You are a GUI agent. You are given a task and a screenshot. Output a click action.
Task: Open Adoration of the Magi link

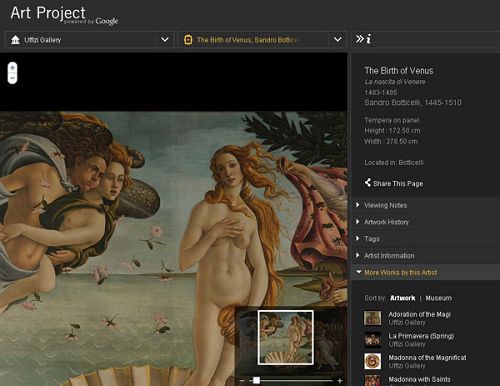click(420, 314)
